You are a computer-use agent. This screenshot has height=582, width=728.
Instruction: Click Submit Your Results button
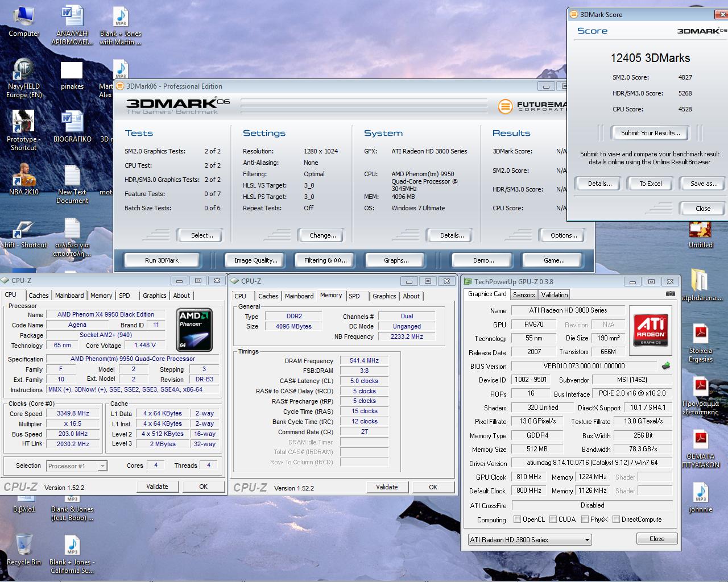pos(650,133)
